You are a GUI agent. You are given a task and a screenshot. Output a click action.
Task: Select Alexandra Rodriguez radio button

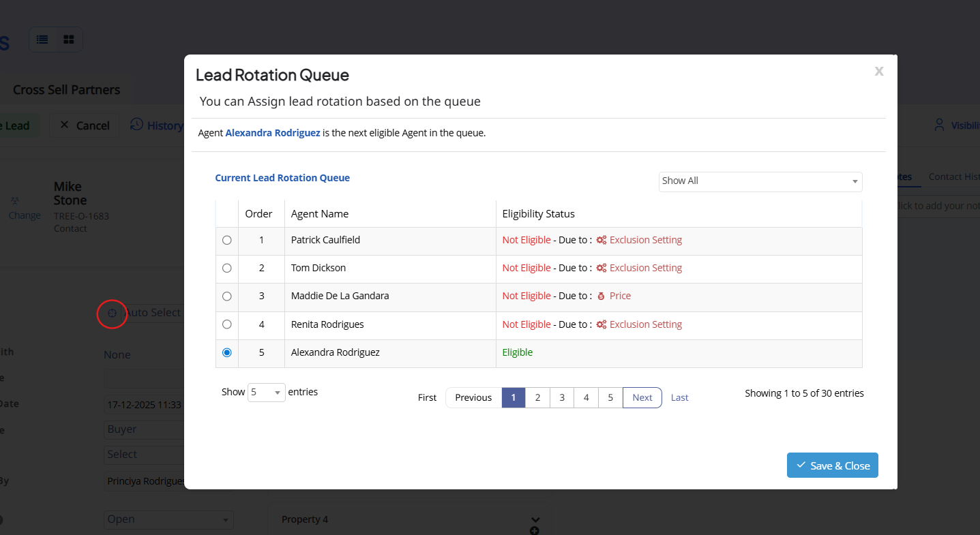point(227,352)
